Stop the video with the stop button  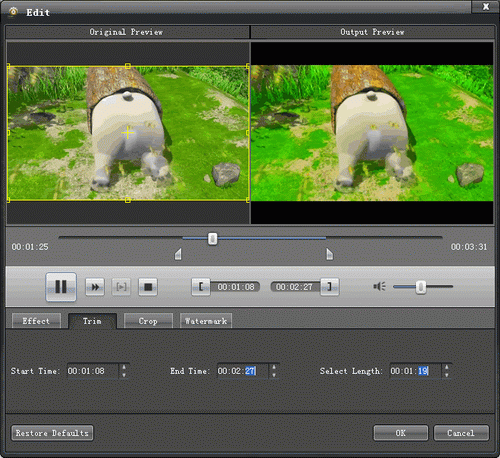[148, 287]
